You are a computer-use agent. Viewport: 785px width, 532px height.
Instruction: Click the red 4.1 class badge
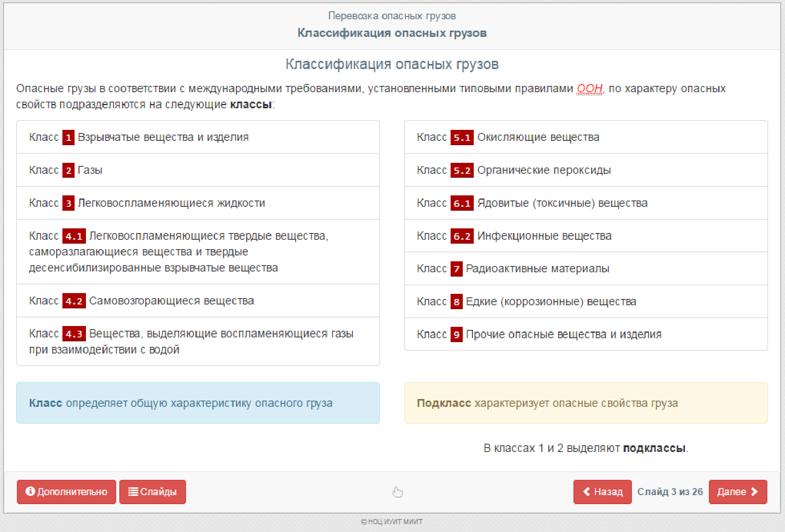point(74,236)
